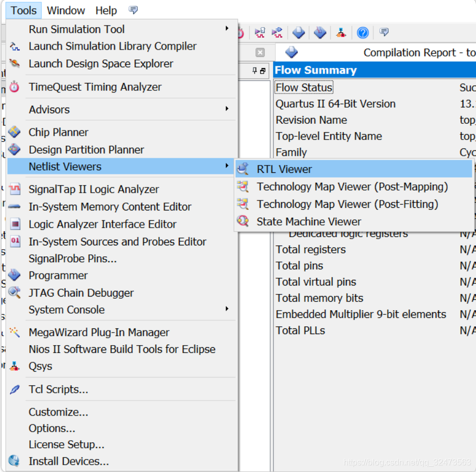This screenshot has height=472, width=476.
Task: Open the Help menu
Action: pyautogui.click(x=106, y=10)
